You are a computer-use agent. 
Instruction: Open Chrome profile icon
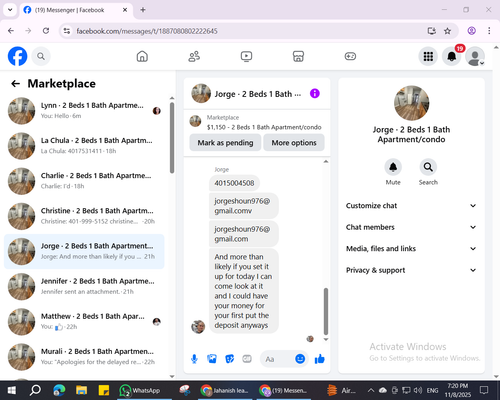tap(472, 31)
